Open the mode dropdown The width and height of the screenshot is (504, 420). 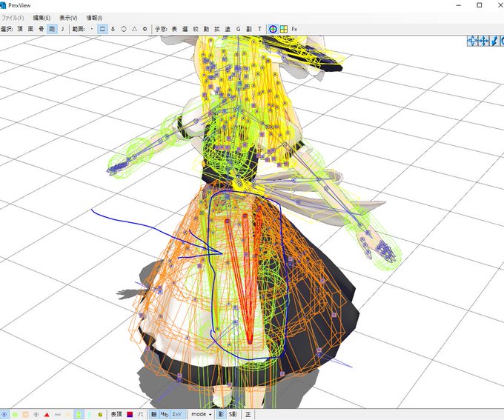[202, 415]
